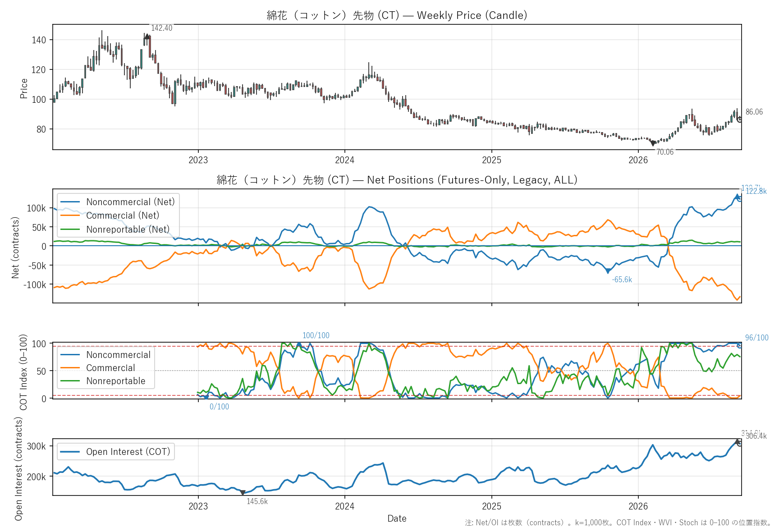Click the 2023 tick under the price chart
The width and height of the screenshot is (779, 532).
(x=198, y=160)
